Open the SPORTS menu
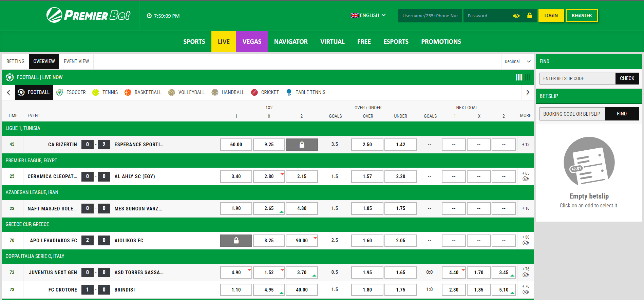Screen dimensions: 644x300 tap(194, 42)
